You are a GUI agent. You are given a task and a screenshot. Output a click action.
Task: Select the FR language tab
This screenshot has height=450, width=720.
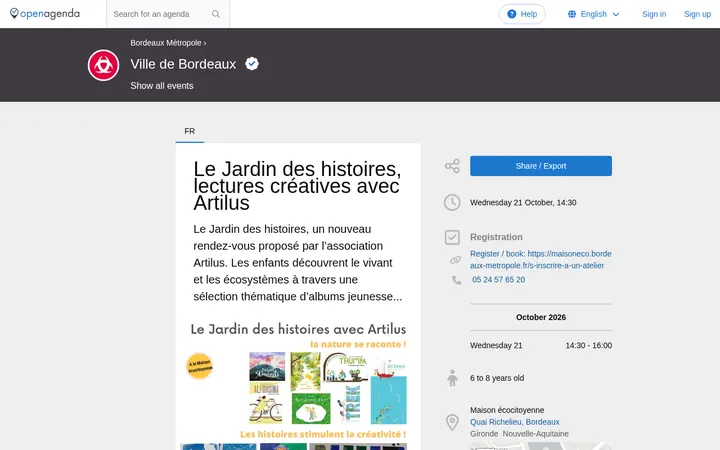190,131
